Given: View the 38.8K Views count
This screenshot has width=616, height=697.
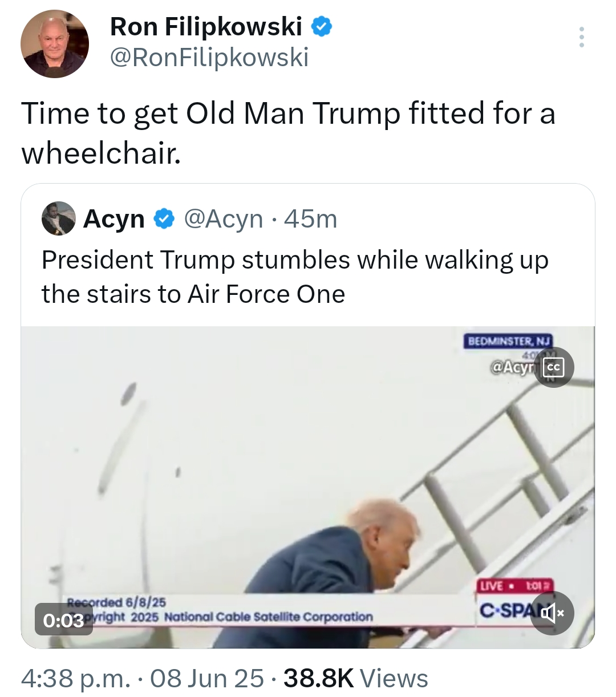Looking at the screenshot, I should (x=355, y=678).
